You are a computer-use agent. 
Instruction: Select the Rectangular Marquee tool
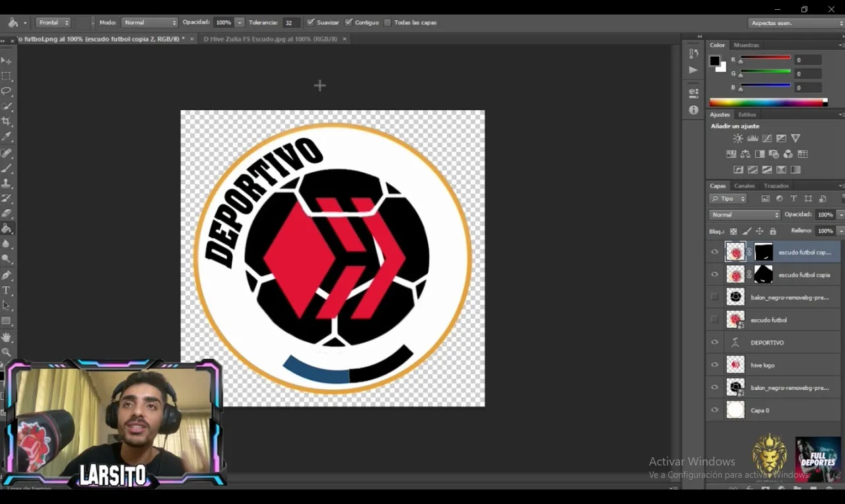[x=7, y=76]
